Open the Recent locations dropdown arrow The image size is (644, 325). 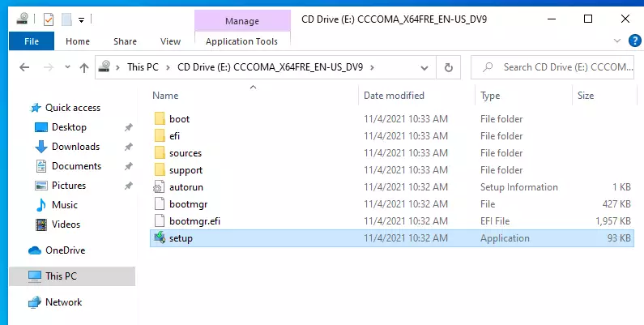tap(67, 67)
